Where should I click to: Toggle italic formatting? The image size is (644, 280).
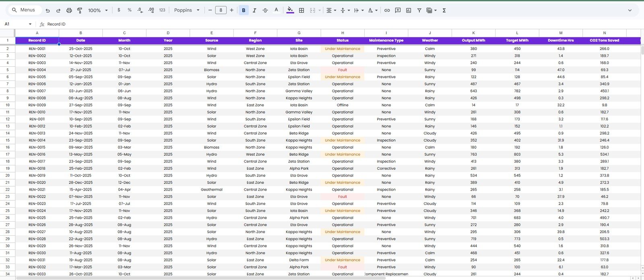(x=254, y=10)
